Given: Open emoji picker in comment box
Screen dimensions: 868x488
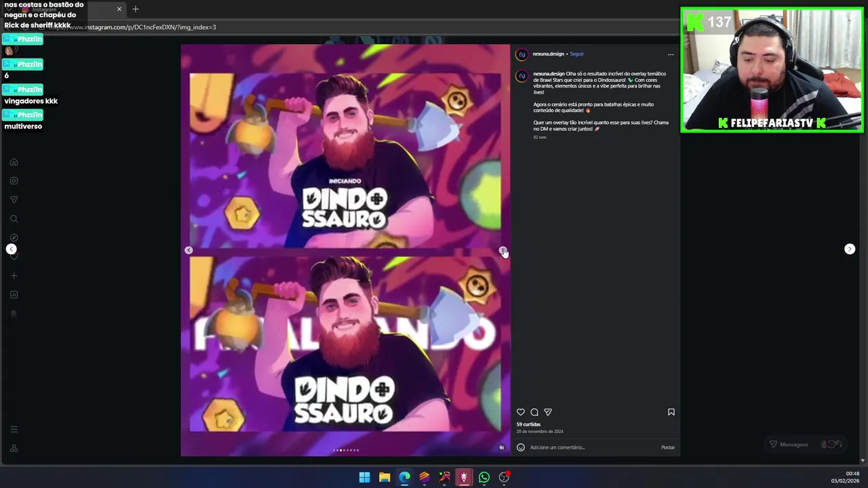Looking at the screenshot, I should pyautogui.click(x=521, y=447).
